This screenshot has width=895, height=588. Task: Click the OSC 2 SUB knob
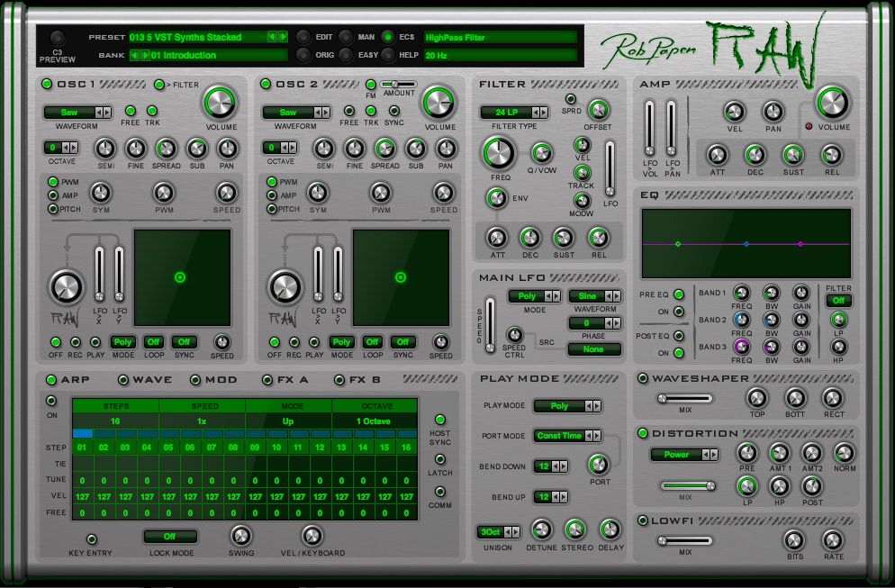point(416,149)
